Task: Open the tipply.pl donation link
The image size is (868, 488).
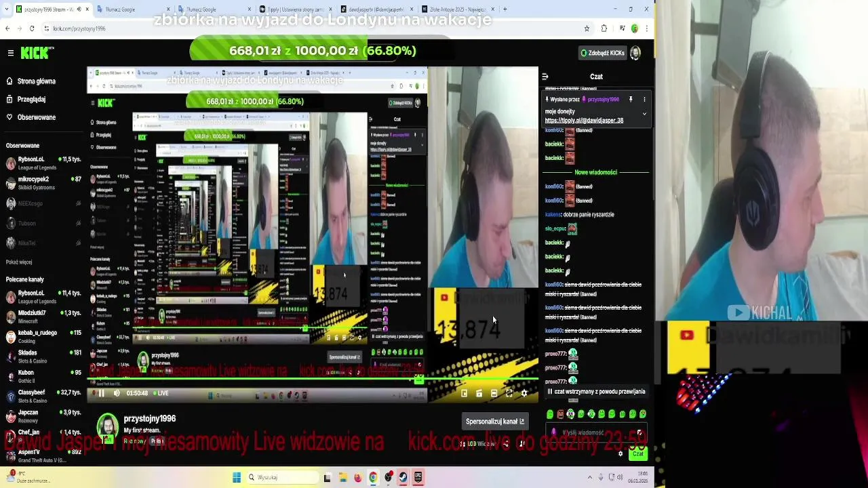Action: (x=584, y=121)
